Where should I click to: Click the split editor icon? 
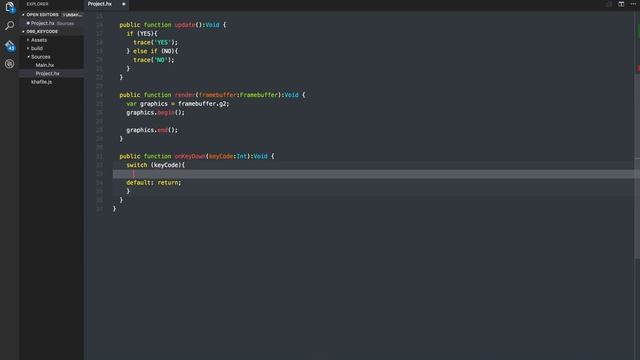click(621, 4)
